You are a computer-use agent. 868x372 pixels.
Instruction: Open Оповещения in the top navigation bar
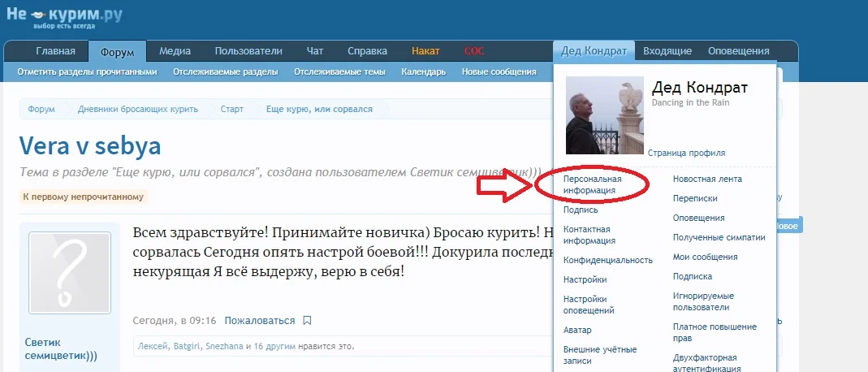[738, 51]
